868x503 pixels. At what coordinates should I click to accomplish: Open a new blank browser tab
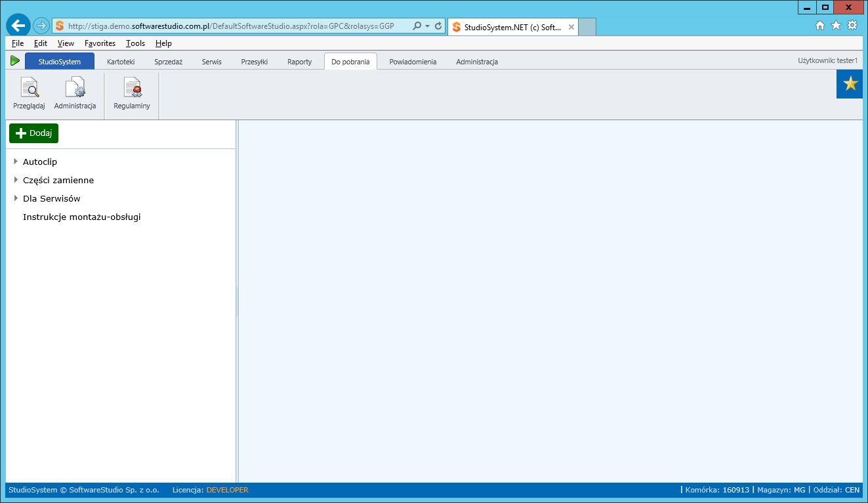pyautogui.click(x=587, y=27)
